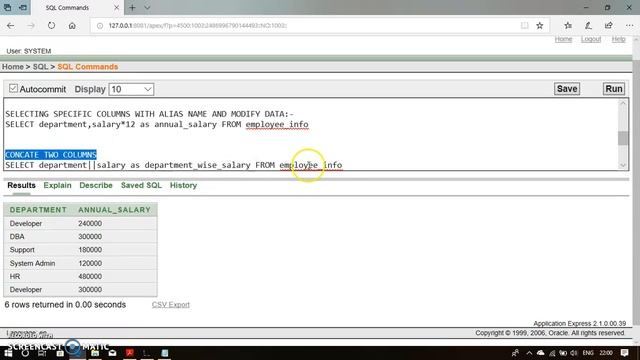Set these tabs aside icon
Screen dimensions: 640x360
(x=23, y=7)
